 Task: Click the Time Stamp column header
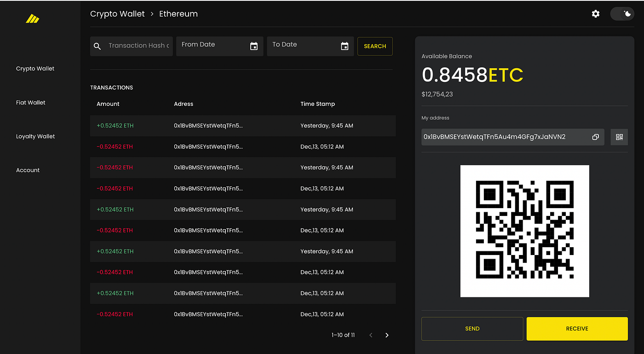tap(318, 104)
